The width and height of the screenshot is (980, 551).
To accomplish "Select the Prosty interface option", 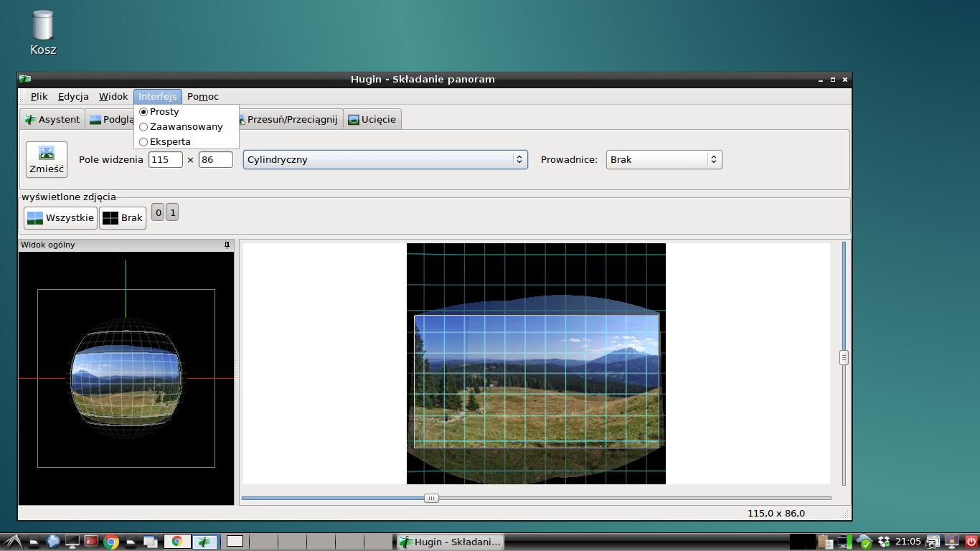I will pos(164,112).
